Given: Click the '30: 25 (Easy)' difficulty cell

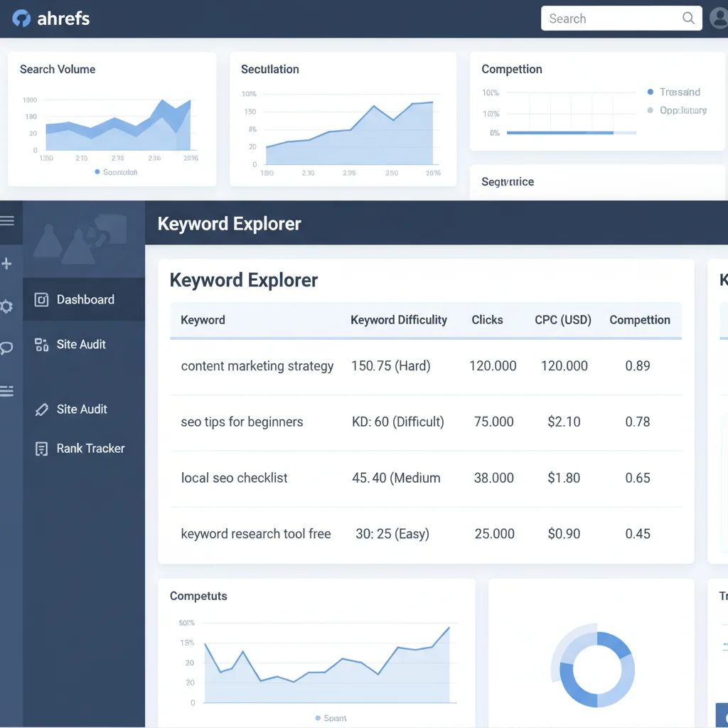Looking at the screenshot, I should pyautogui.click(x=392, y=534).
